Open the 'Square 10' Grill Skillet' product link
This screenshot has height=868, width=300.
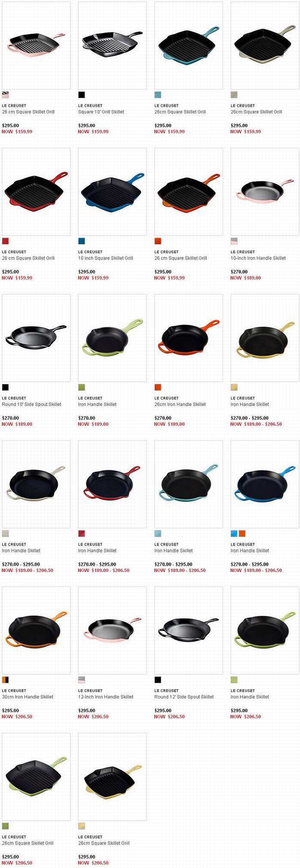(101, 112)
